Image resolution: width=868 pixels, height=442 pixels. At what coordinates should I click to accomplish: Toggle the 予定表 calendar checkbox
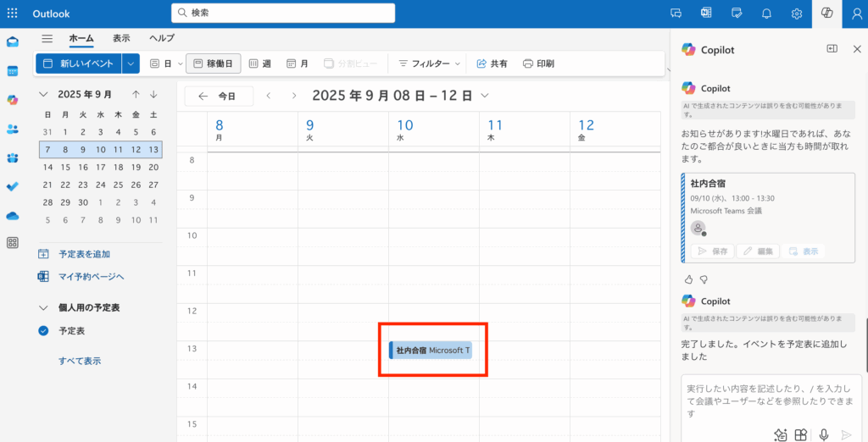tap(43, 331)
